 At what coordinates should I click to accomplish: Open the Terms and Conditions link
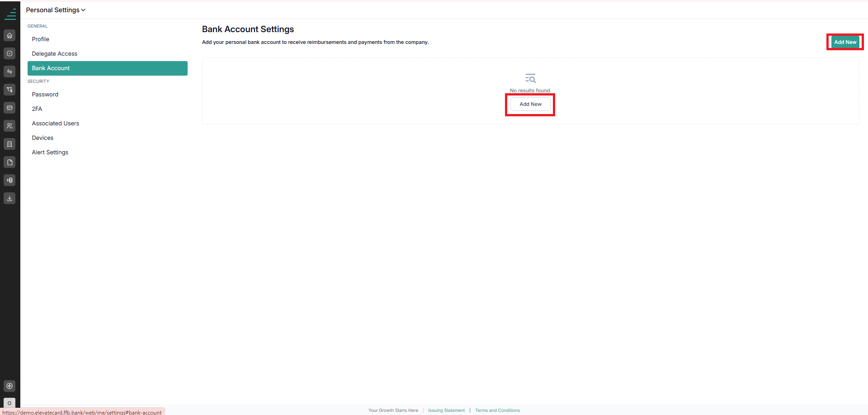coord(497,410)
